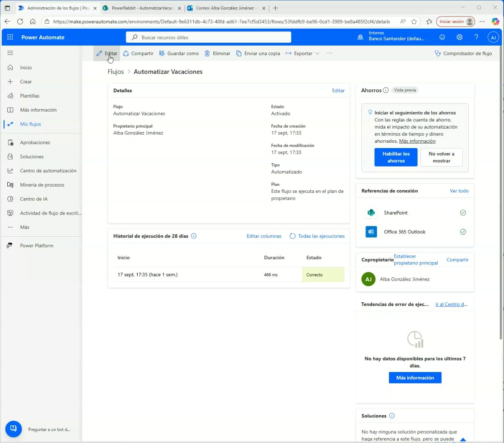Click the Flujos breadcrumb link

click(116, 72)
